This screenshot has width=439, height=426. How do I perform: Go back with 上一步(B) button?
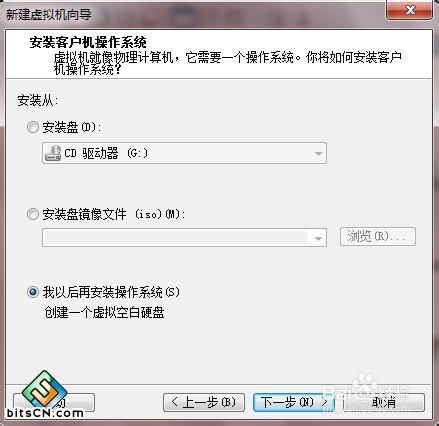[x=204, y=402]
